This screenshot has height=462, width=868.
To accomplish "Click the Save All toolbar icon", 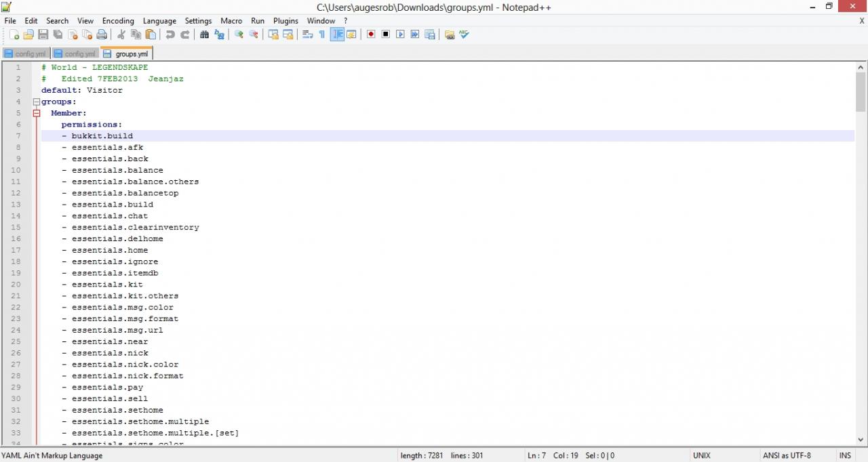I will click(x=58, y=35).
